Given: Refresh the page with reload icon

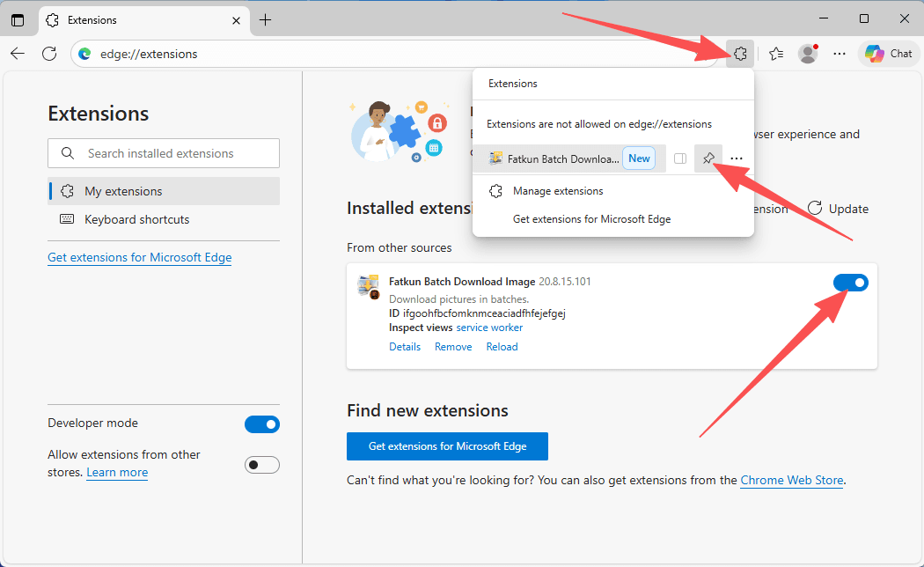Looking at the screenshot, I should click(49, 54).
